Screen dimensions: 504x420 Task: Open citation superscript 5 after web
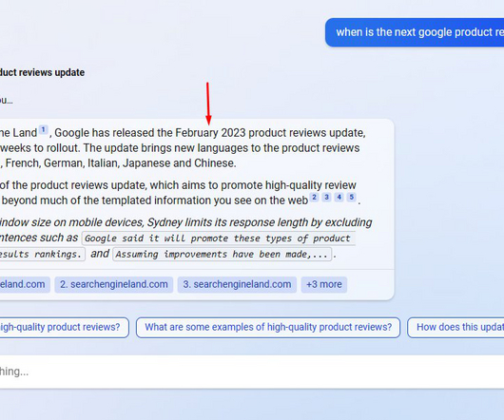pyautogui.click(x=352, y=197)
